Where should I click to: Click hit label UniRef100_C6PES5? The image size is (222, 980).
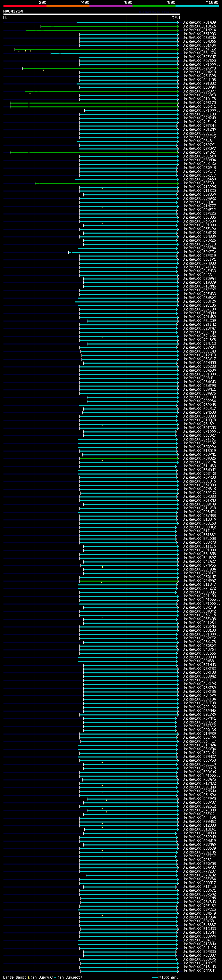199,214
